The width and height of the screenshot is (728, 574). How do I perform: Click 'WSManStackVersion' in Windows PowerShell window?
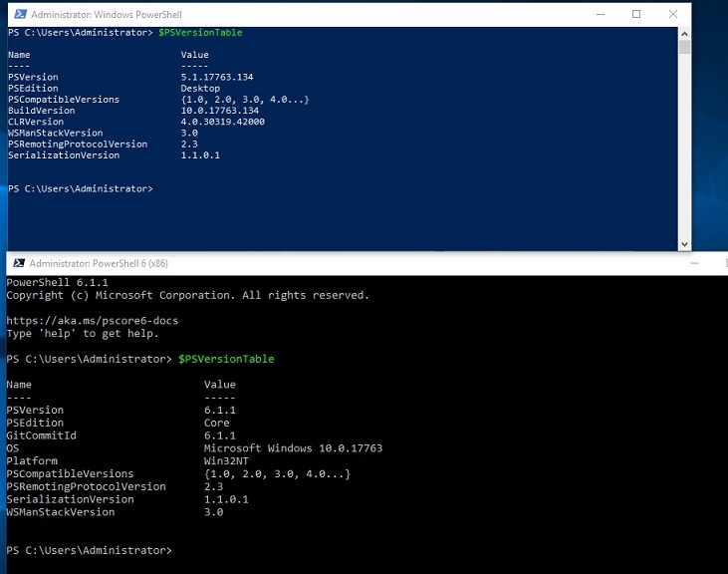click(55, 133)
